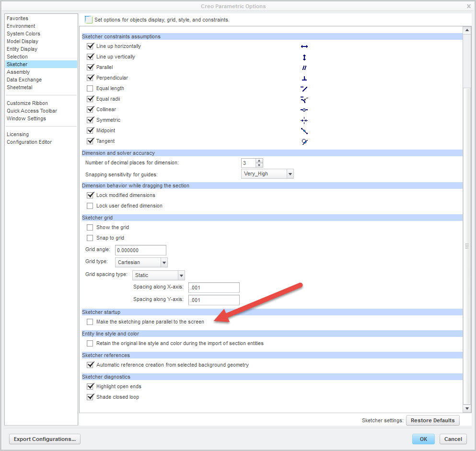Viewport: 476px width, 451px height.
Task: Enable the Equal length assumption
Action: coord(90,88)
